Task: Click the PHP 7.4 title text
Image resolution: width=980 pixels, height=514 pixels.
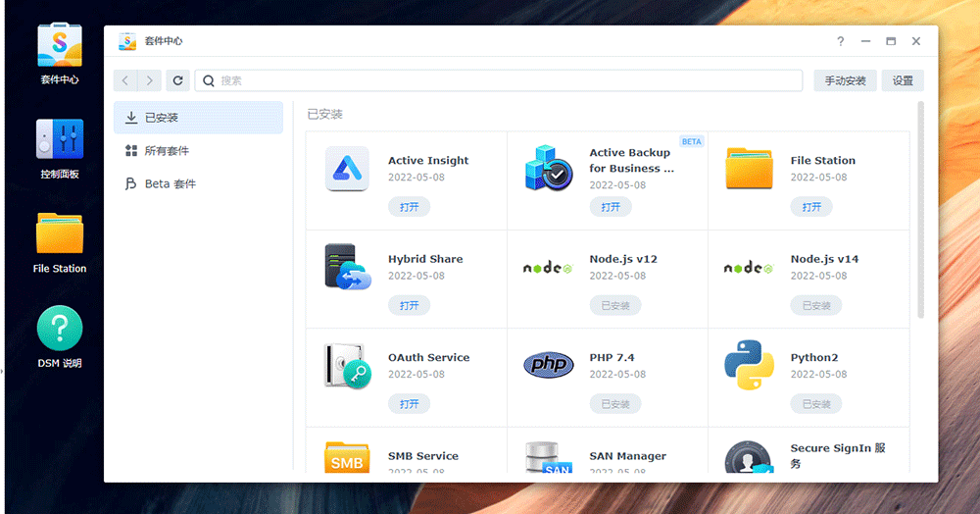Action: tap(612, 358)
